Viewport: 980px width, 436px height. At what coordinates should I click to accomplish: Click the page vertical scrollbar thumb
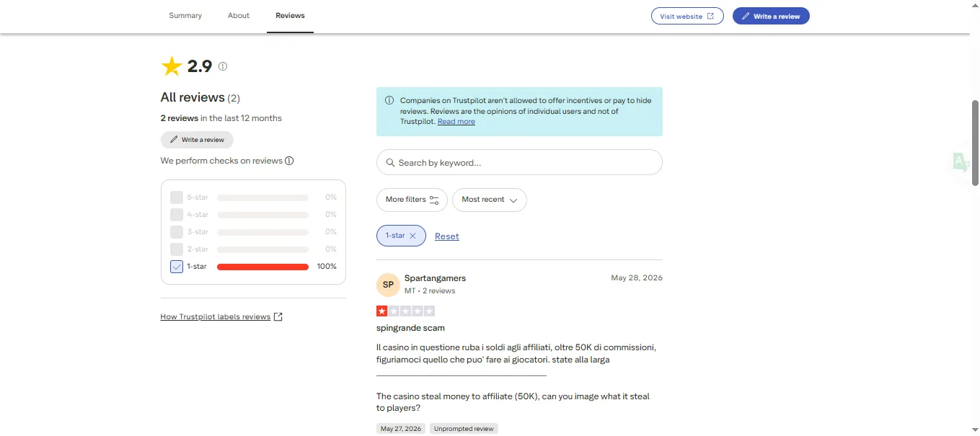[976, 143]
